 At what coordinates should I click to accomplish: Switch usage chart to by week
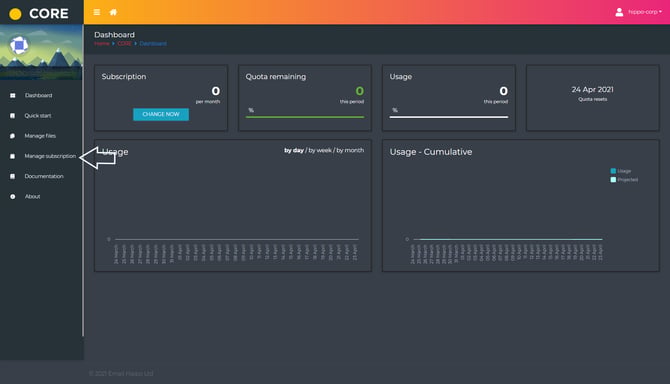pos(320,150)
